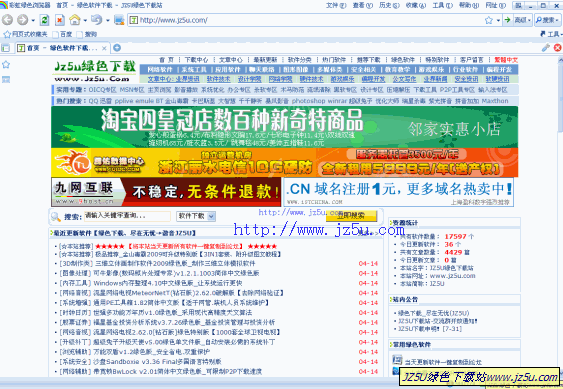Expand the Back/Forward history dropdown arrow
Screen dimensions: 563x389
coord(33,20)
